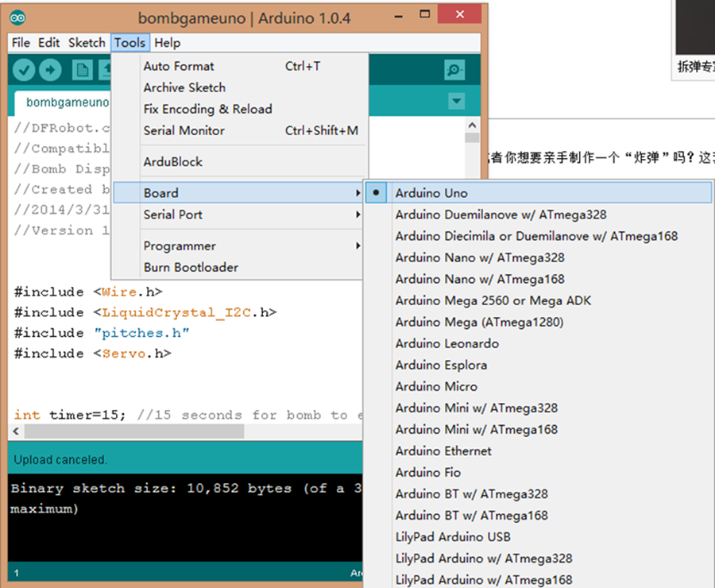Select Arduino Diecimila or Duemilanove w/ ATmega168
Image resolution: width=715 pixels, height=588 pixels.
click(x=539, y=236)
